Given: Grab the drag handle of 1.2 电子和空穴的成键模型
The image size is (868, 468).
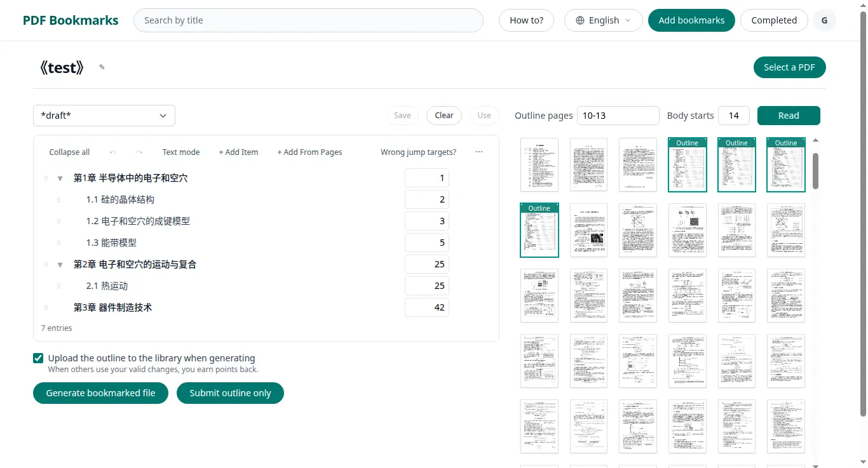Looking at the screenshot, I should pos(58,222).
